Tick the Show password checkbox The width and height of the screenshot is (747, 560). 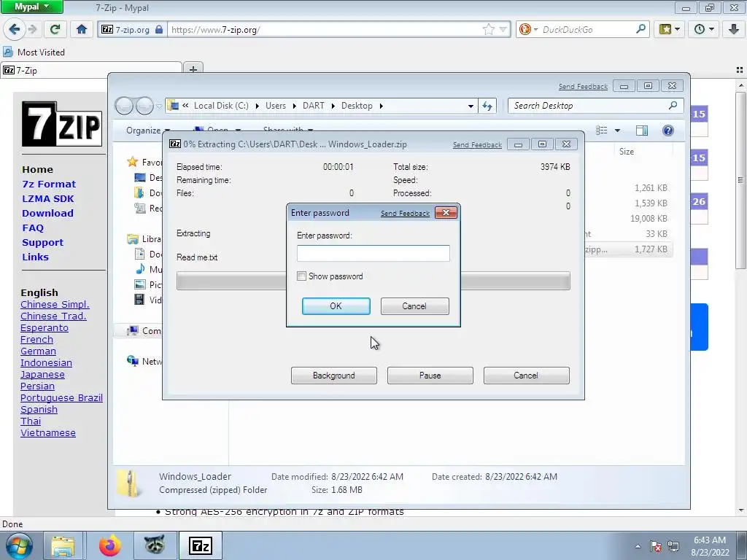tap(301, 276)
